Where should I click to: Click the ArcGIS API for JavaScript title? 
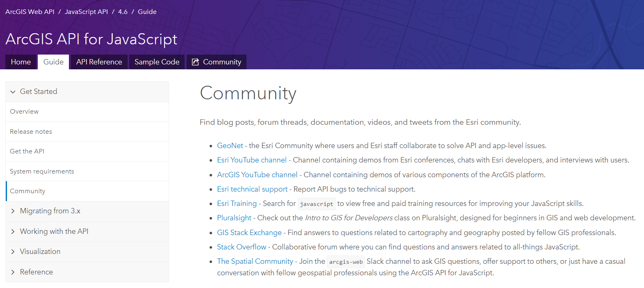coord(91,39)
